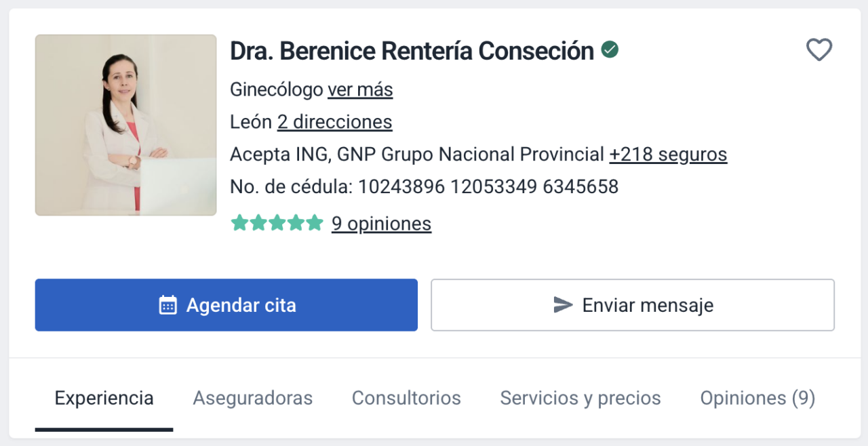
Task: Click the doctor name Dra. Berenice Rentería
Action: [x=412, y=51]
